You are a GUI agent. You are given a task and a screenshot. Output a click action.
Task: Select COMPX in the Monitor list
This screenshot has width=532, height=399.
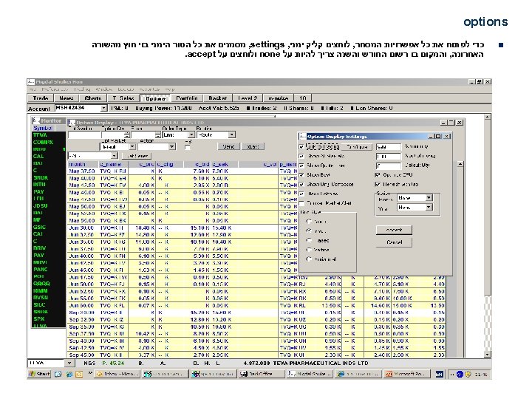(x=49, y=142)
